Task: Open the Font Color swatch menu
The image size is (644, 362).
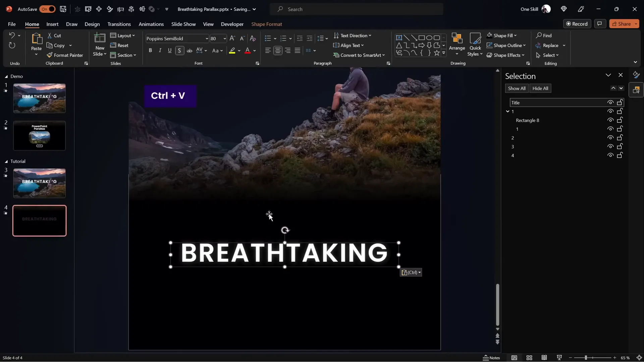Action: (255, 51)
